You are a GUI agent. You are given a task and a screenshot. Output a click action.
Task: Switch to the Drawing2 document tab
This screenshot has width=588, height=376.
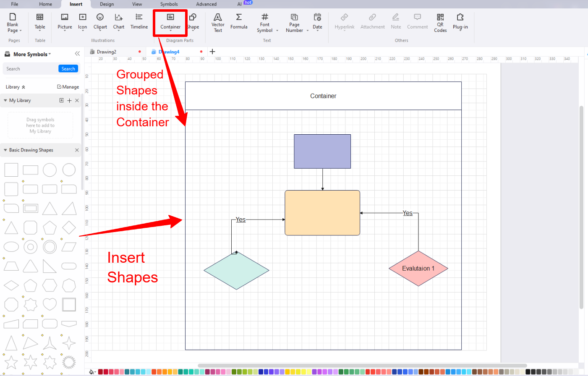tap(107, 52)
